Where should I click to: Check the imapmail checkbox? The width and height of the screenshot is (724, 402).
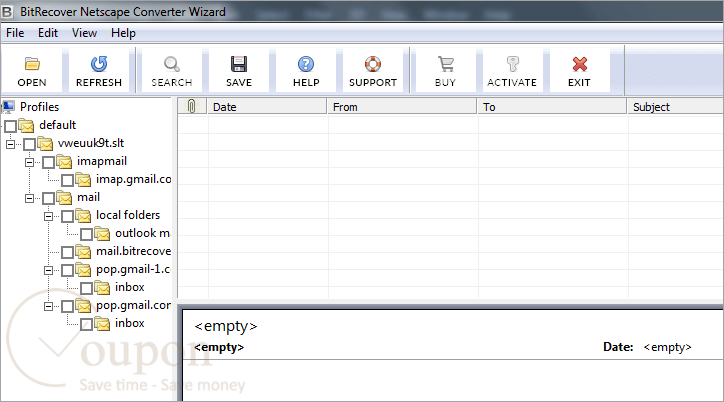(48, 162)
